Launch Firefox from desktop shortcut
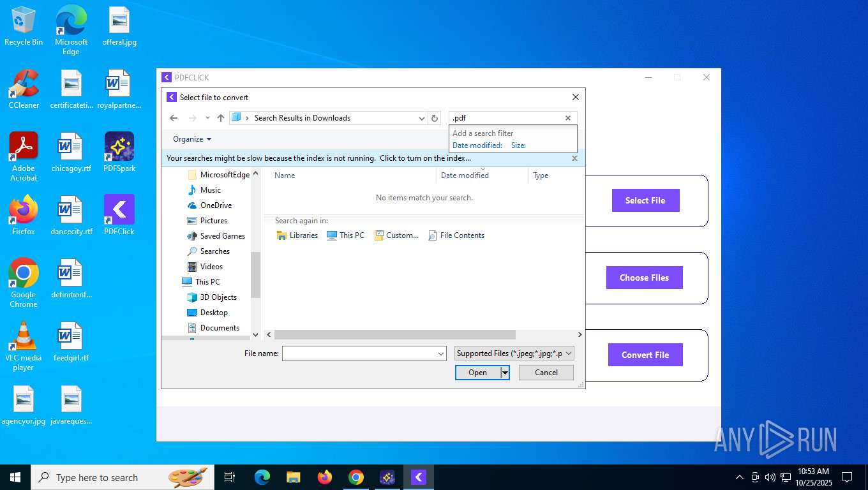The image size is (868, 490). [x=24, y=215]
